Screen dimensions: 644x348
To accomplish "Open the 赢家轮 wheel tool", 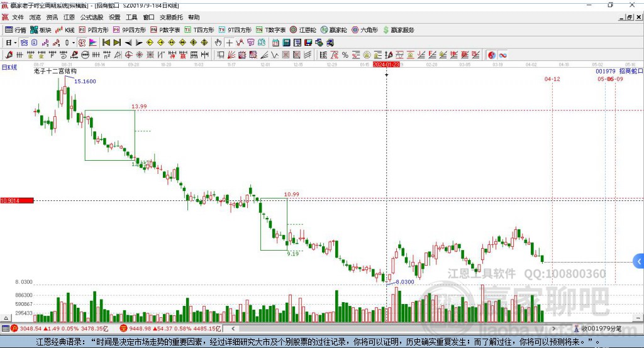I will 334,30.
